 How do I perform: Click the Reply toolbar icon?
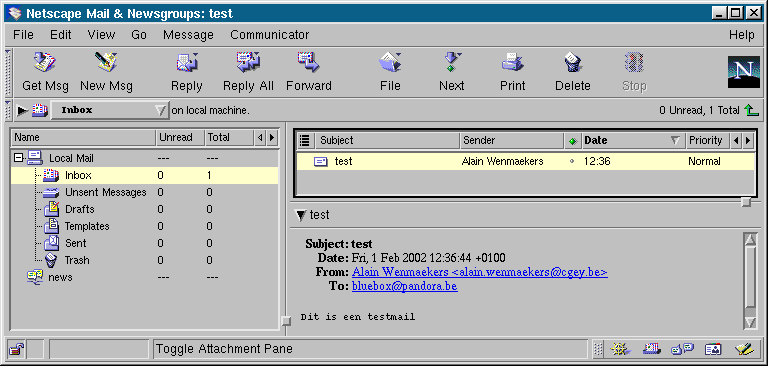coord(187,63)
